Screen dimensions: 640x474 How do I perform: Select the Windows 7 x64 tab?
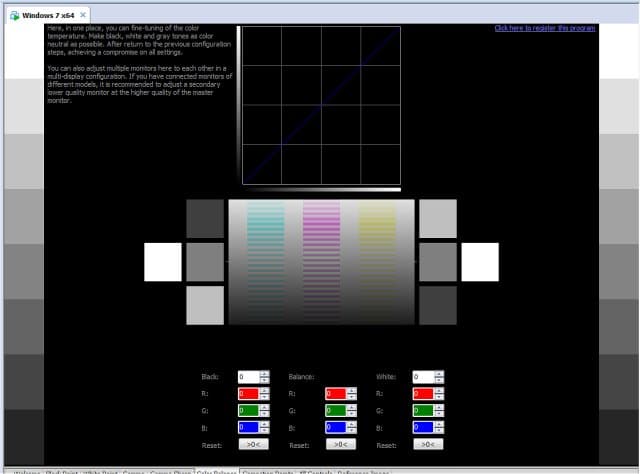coord(48,16)
